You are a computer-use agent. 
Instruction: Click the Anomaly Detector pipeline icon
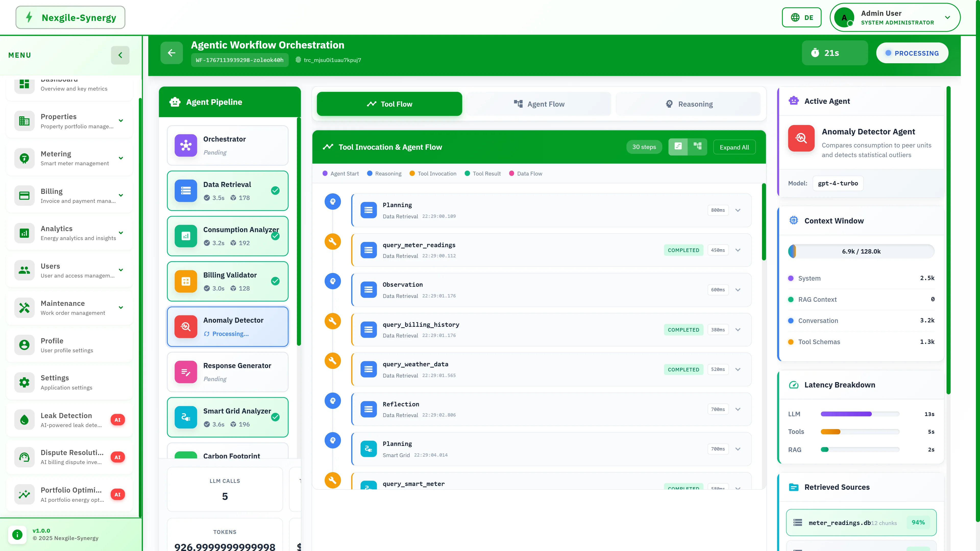[186, 327]
